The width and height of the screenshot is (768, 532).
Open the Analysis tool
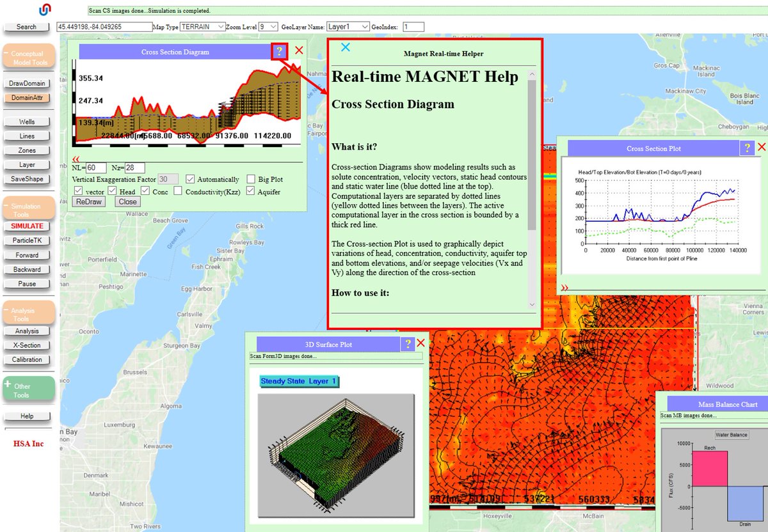pos(26,331)
